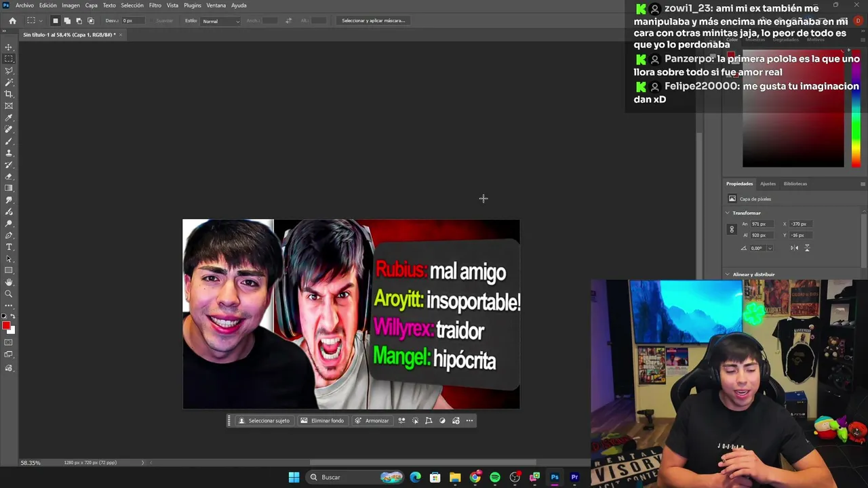The image size is (868, 488).
Task: Open the Filtro menu
Action: [x=155, y=5]
